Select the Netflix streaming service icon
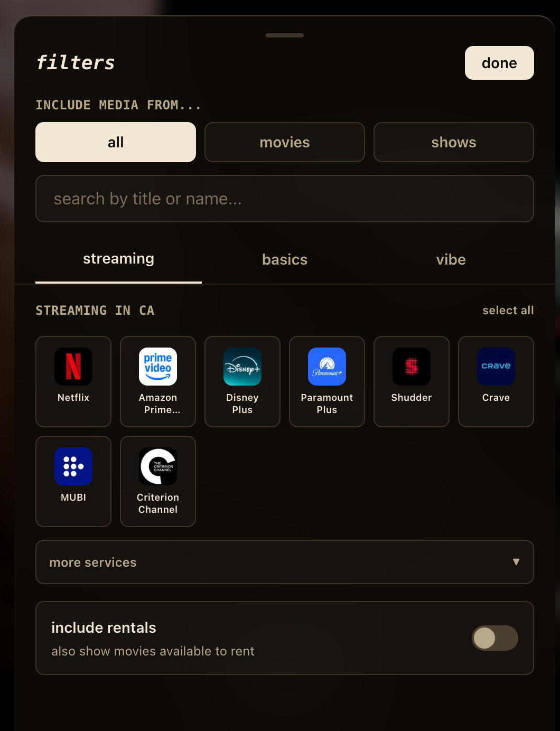The width and height of the screenshot is (560, 731). click(x=73, y=367)
